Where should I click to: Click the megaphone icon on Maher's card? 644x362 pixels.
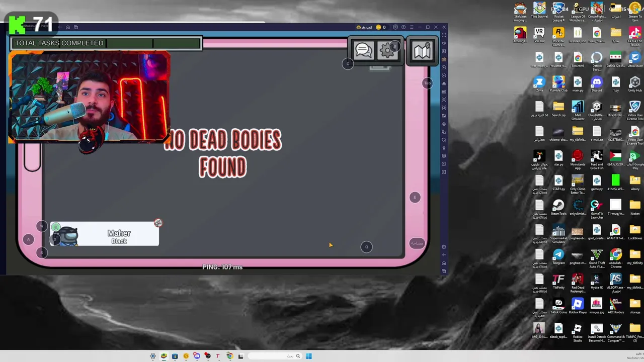coord(158,223)
